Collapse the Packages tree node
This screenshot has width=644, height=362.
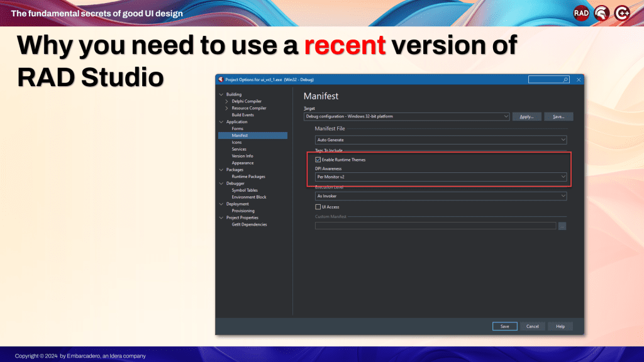point(221,170)
